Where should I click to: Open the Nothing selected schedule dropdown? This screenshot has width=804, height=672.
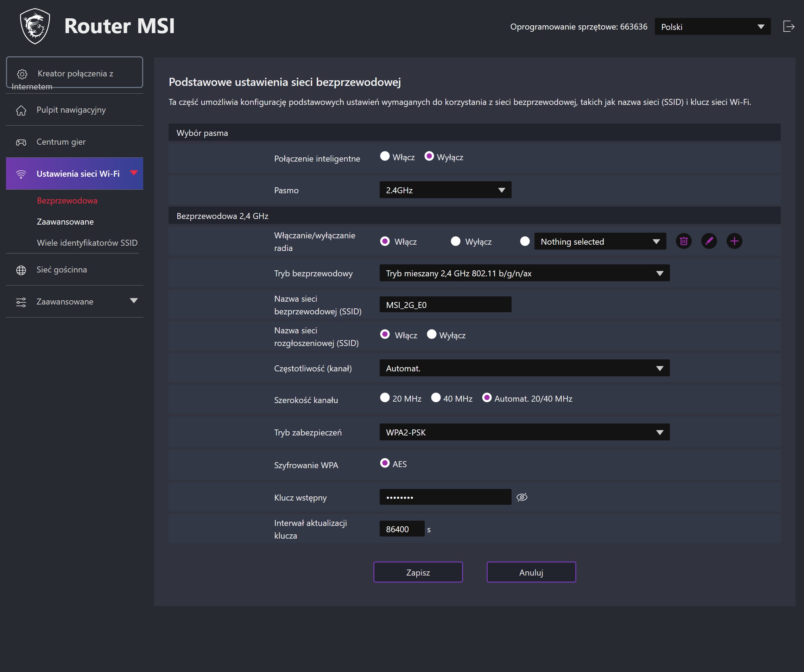(x=600, y=241)
